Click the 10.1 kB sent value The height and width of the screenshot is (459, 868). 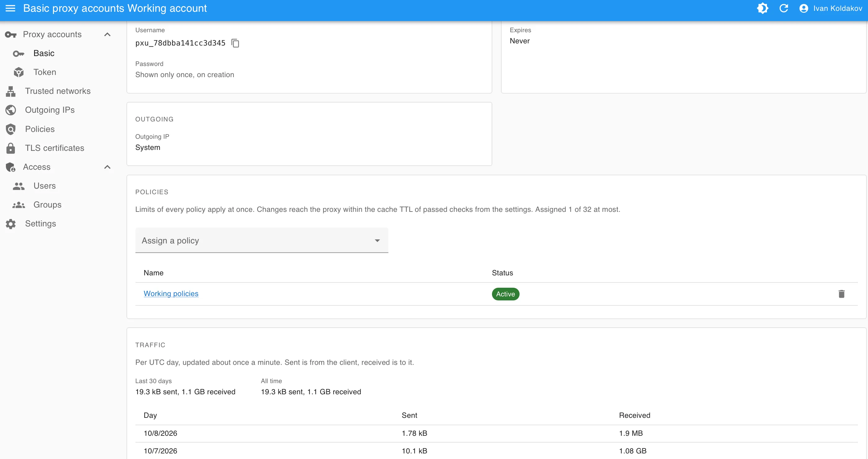[x=414, y=451]
